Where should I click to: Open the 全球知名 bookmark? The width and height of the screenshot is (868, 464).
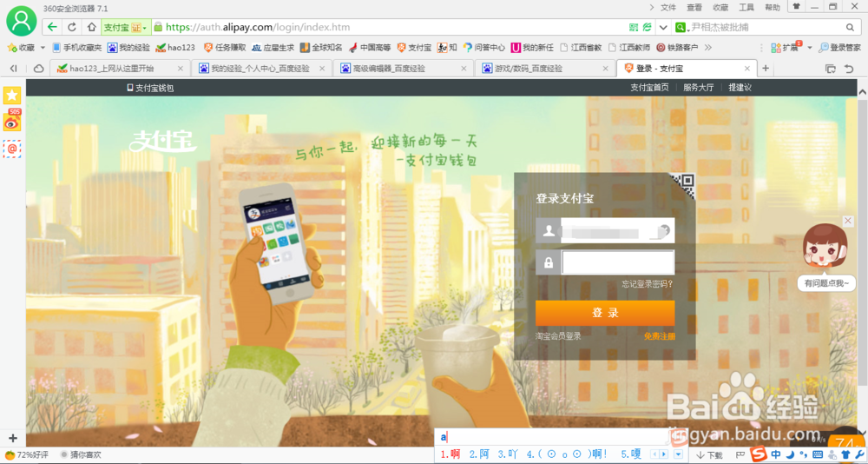[x=321, y=48]
